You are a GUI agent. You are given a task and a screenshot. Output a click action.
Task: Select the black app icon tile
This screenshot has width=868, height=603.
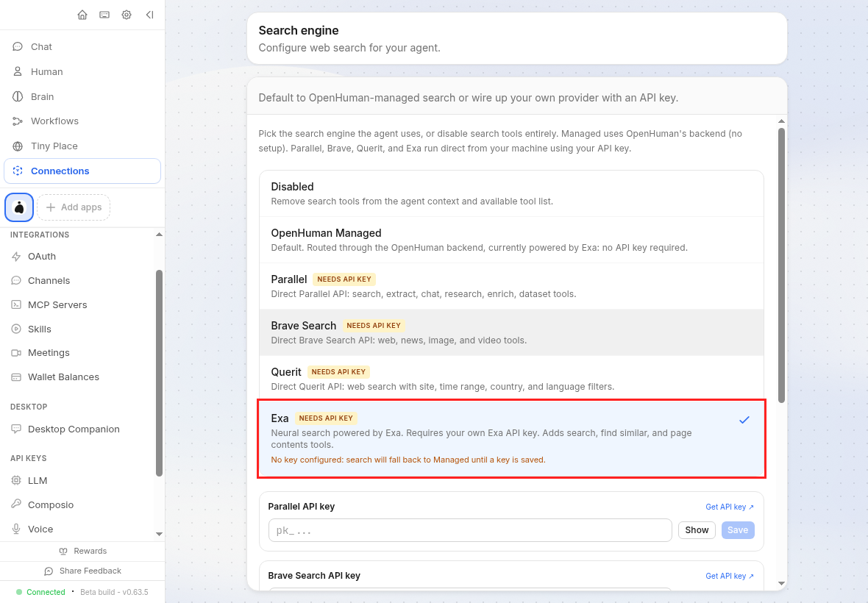tap(19, 207)
